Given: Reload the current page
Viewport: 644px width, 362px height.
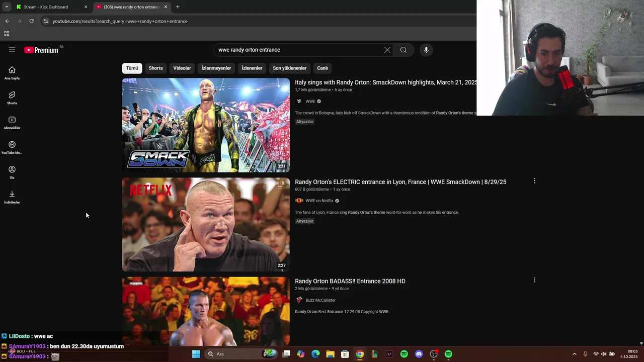Looking at the screenshot, I should 31,21.
